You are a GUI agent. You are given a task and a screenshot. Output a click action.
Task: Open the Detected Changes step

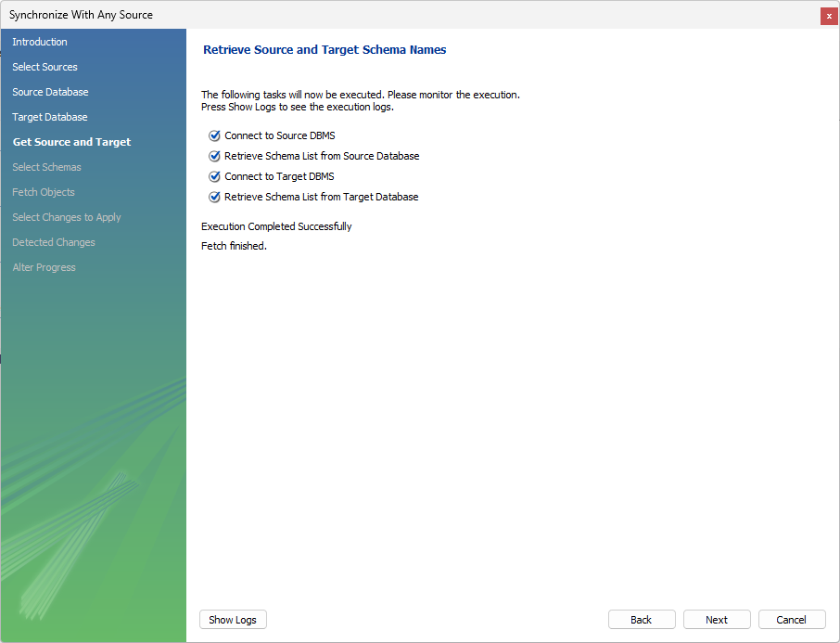[54, 242]
